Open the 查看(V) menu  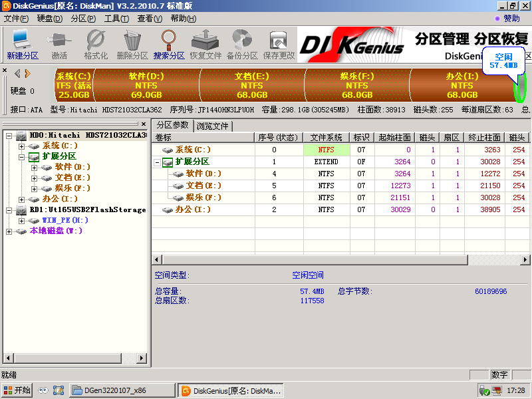click(x=150, y=19)
